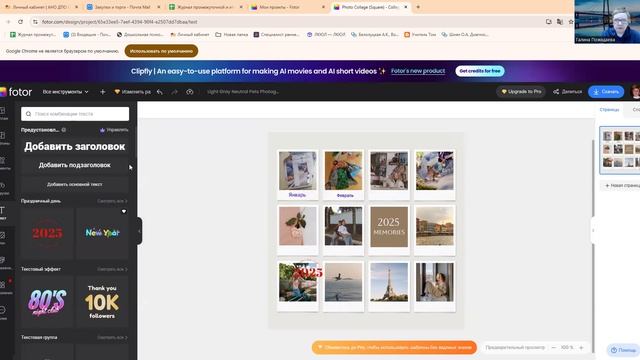Click the Help button bottom right
The image size is (640, 360).
[623, 350]
